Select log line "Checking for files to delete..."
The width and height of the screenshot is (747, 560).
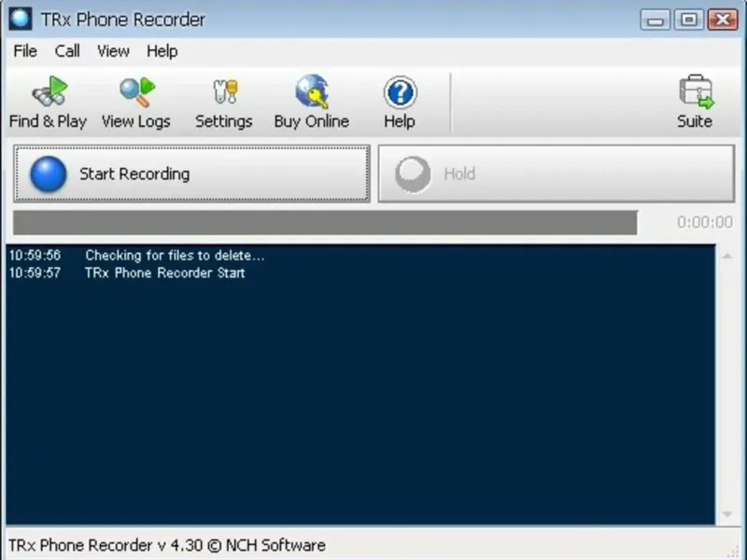[x=175, y=255]
